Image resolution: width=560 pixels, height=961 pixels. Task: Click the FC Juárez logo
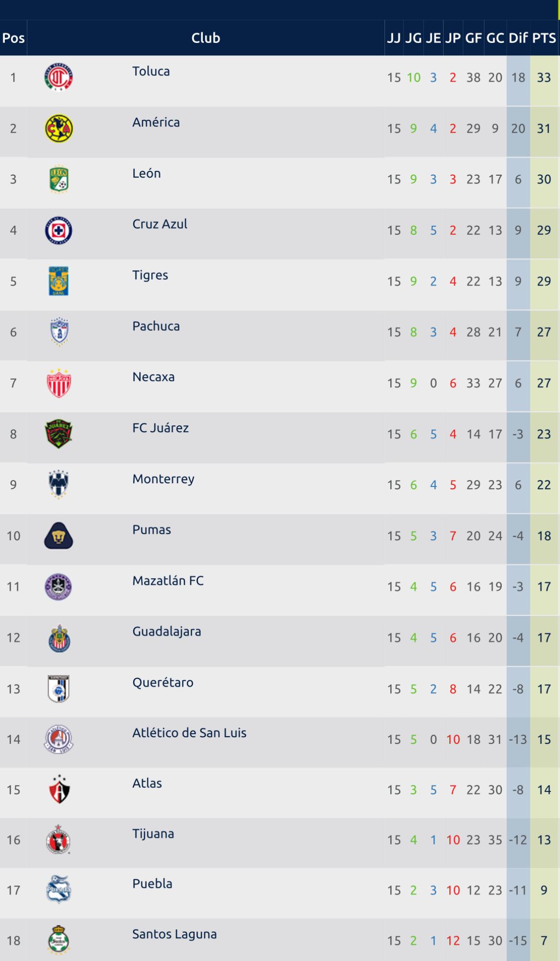pyautogui.click(x=59, y=434)
